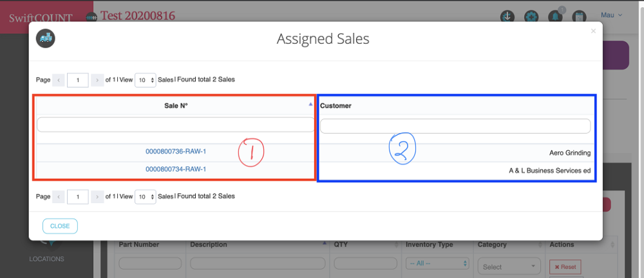The width and height of the screenshot is (644, 278).
Task: Open the Inventory Type All dropdown
Action: [437, 263]
